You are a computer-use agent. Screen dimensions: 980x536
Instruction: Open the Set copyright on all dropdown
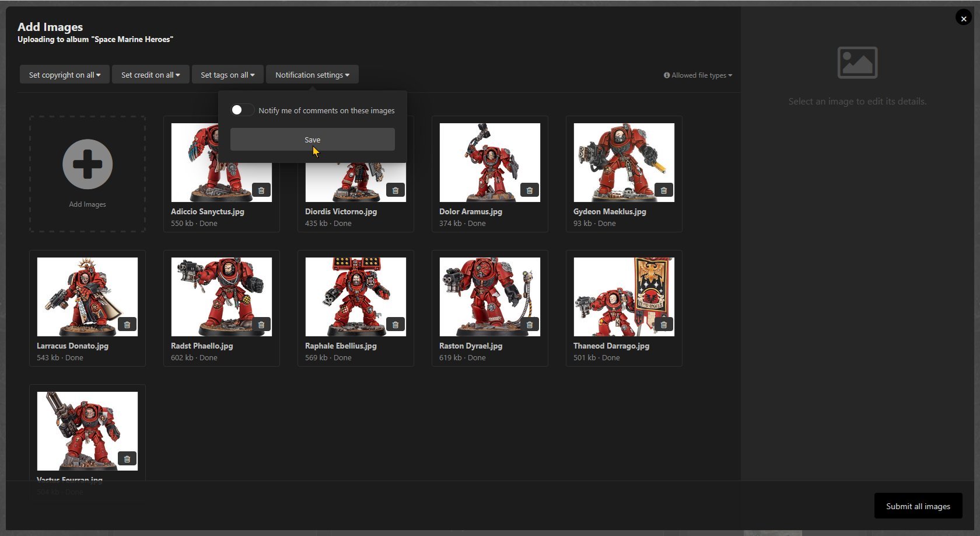pos(65,75)
